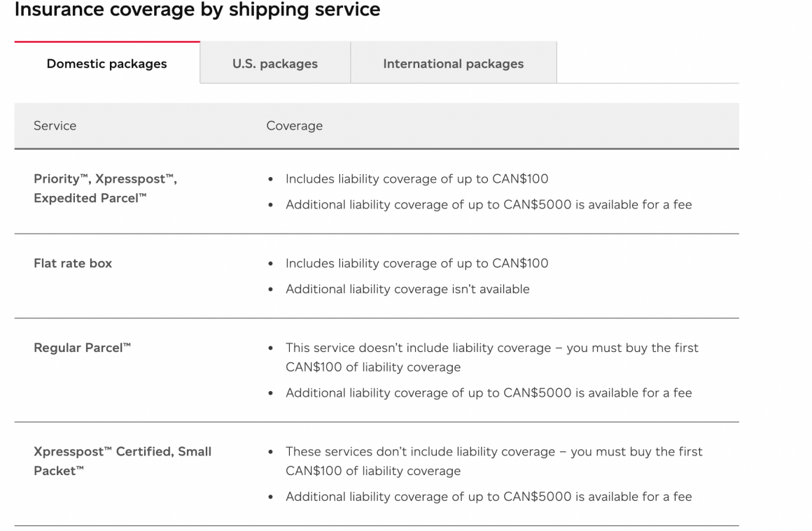This screenshot has height=531, width=812.
Task: Select the Regular Parcel service label
Action: coord(82,347)
